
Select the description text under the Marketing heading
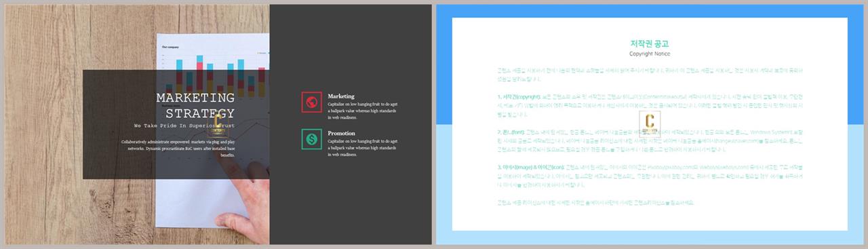tap(362, 111)
